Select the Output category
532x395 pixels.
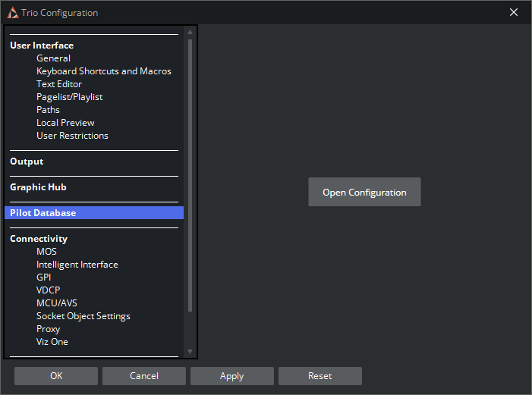pyautogui.click(x=27, y=161)
